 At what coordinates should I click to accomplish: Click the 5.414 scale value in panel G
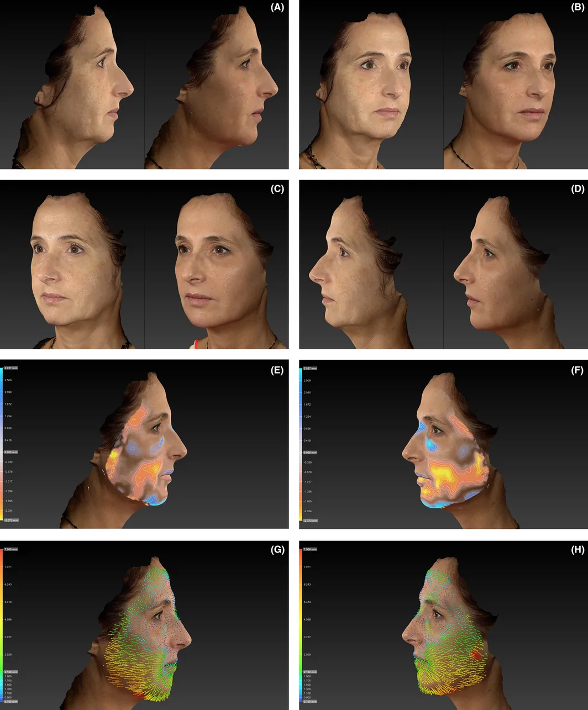[8, 602]
